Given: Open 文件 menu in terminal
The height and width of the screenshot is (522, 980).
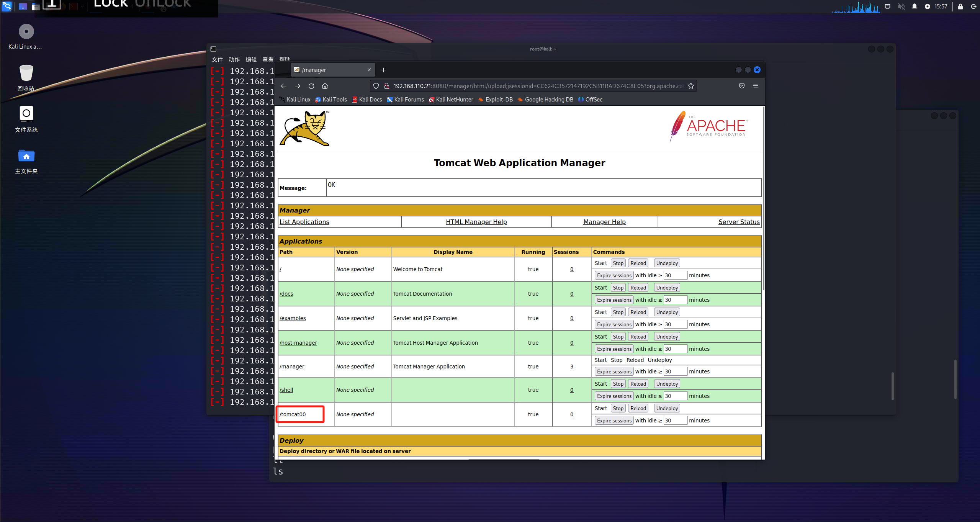Looking at the screenshot, I should [217, 59].
